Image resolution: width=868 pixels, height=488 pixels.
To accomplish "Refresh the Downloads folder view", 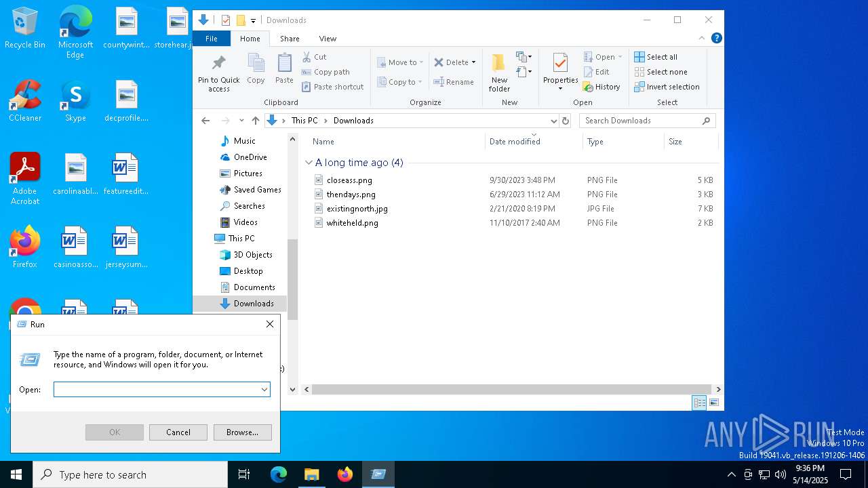I will [x=566, y=121].
